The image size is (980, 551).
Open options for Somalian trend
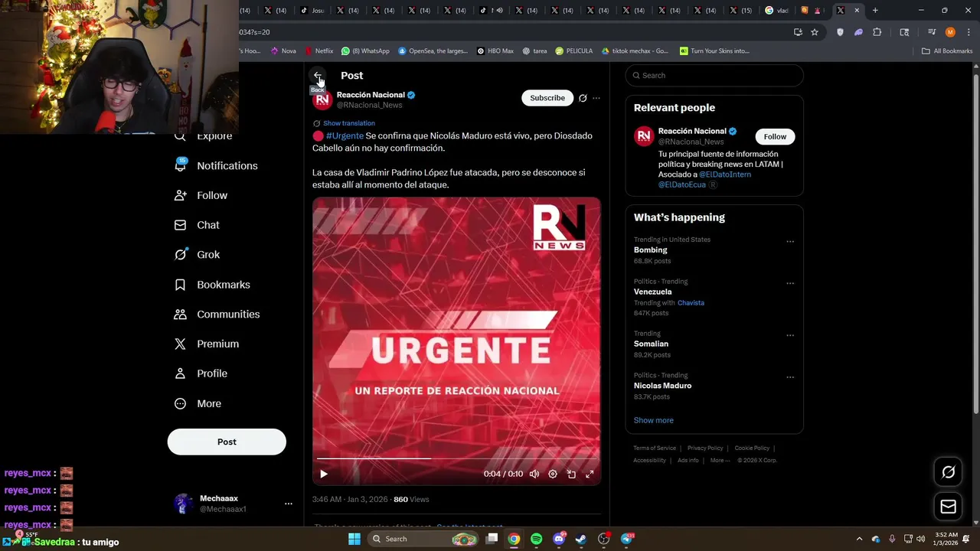pos(790,336)
